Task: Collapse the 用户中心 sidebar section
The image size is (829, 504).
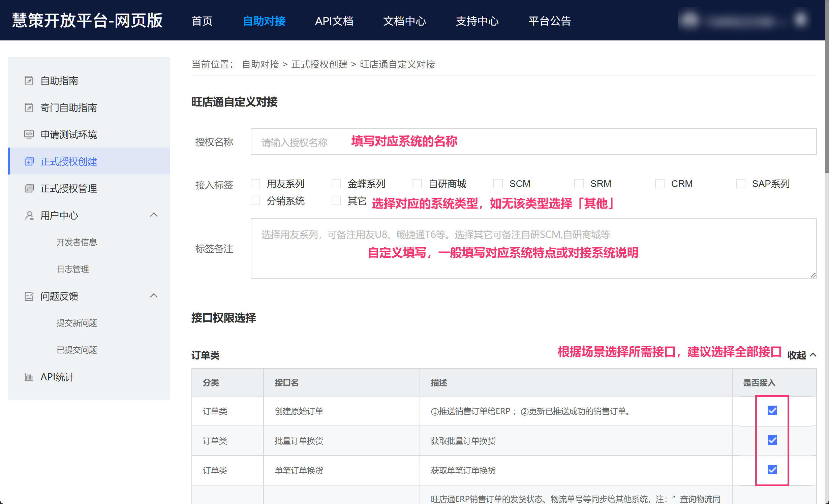Action: (x=154, y=215)
